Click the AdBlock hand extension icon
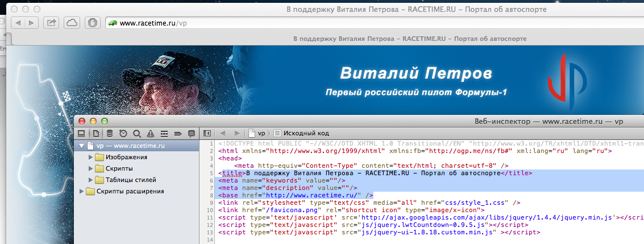Image resolution: width=644 pixels, height=244 pixels. click(93, 23)
